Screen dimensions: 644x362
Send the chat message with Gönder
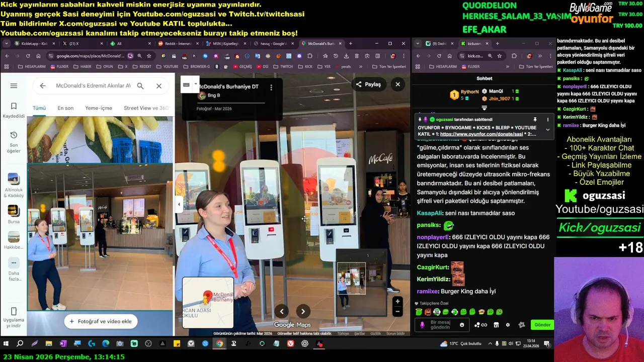(x=542, y=325)
